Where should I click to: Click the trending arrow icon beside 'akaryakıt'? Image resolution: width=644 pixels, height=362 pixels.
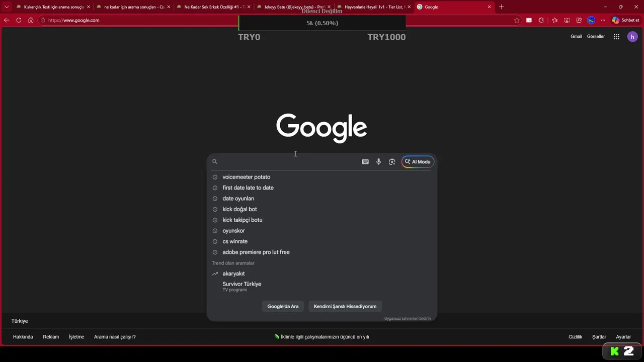tap(215, 274)
